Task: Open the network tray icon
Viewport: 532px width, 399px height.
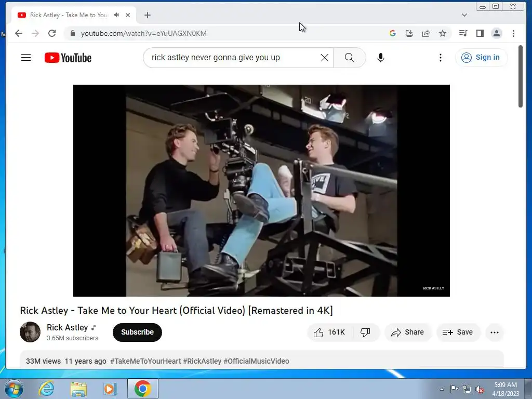Action: tap(467, 389)
